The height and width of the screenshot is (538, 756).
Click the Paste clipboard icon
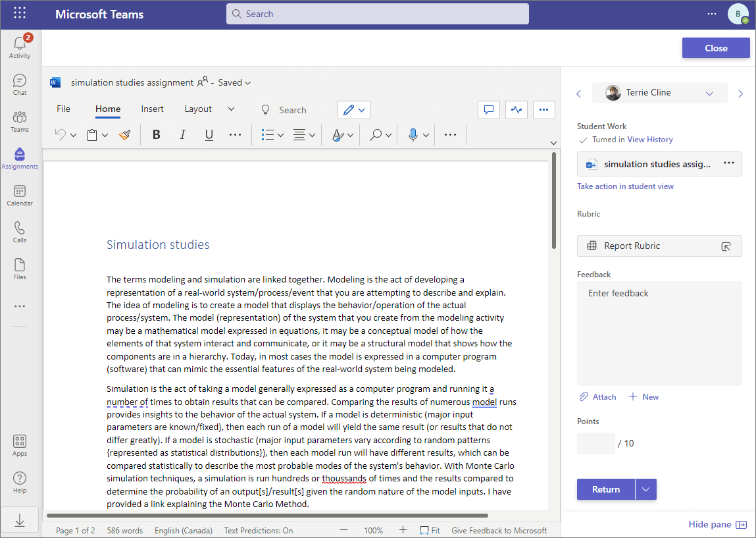[x=93, y=134]
